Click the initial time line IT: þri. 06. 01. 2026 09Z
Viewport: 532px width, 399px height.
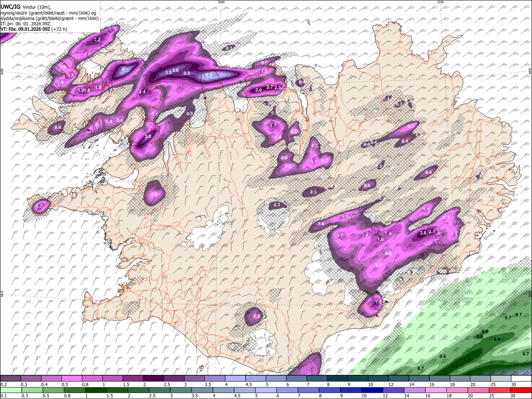tap(25, 24)
